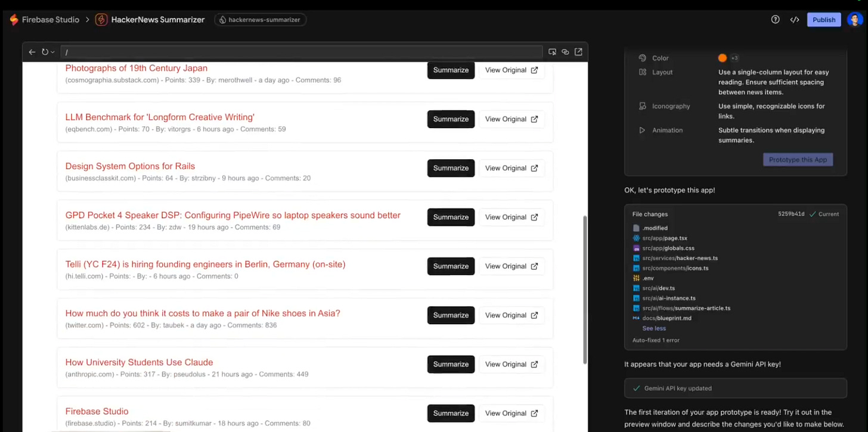Click the Firebase Studio flame logo
The image size is (868, 432).
pyautogui.click(x=14, y=20)
